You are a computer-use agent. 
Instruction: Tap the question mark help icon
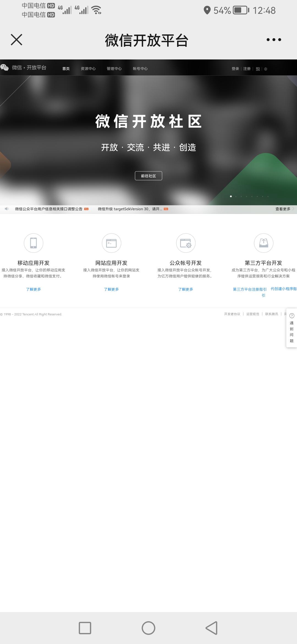pos(292,316)
